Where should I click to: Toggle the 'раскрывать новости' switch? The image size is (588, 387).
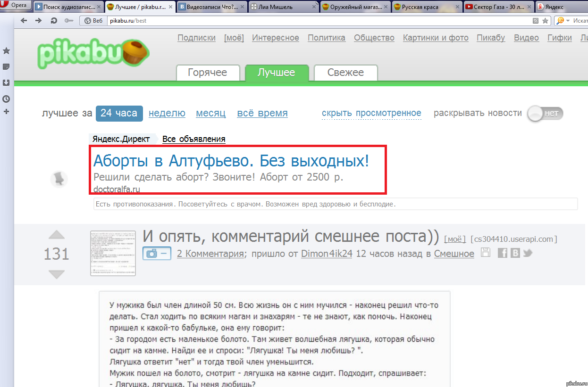click(x=546, y=114)
